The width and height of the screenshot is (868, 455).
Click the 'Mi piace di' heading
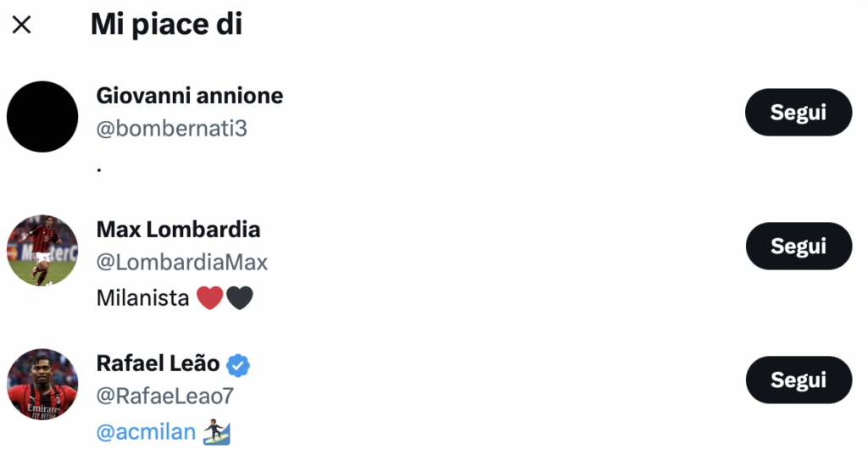pos(166,25)
